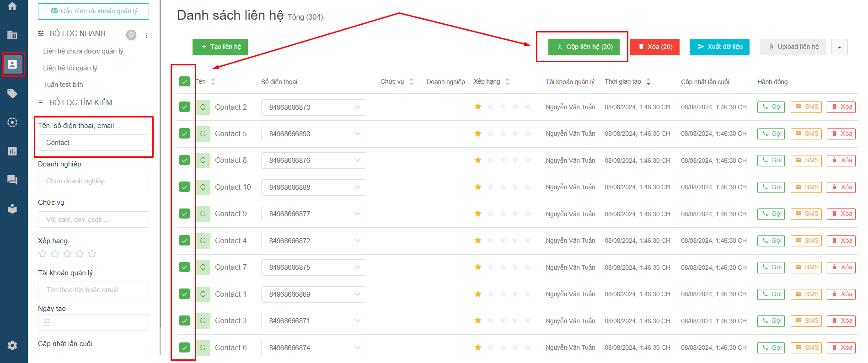Click the quick filter refresh icon
Image resolution: width=868 pixels, height=363 pixels.
tap(131, 35)
